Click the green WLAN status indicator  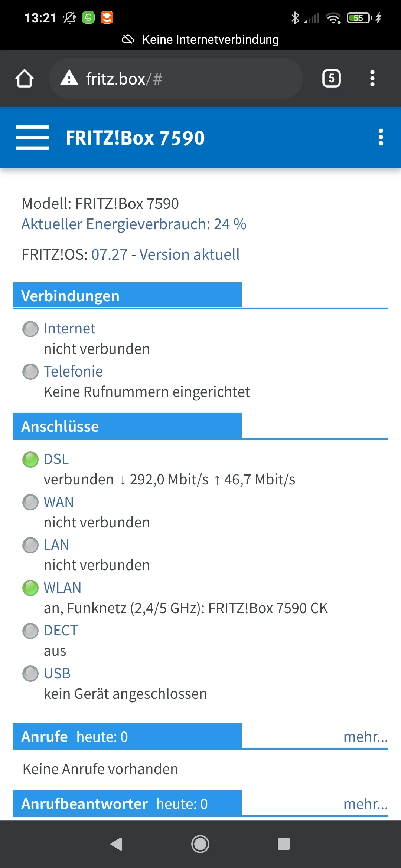coord(30,588)
